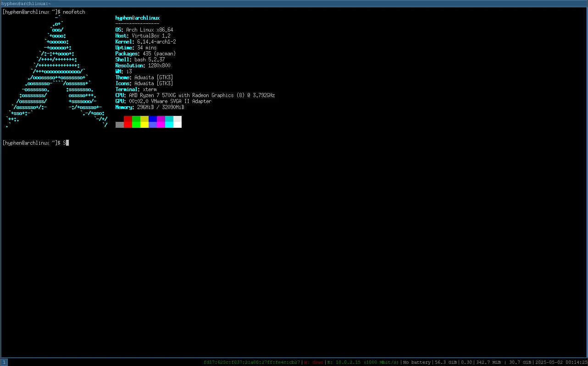
Task: Click the 'No battery' indicator
Action: pyautogui.click(x=417, y=362)
